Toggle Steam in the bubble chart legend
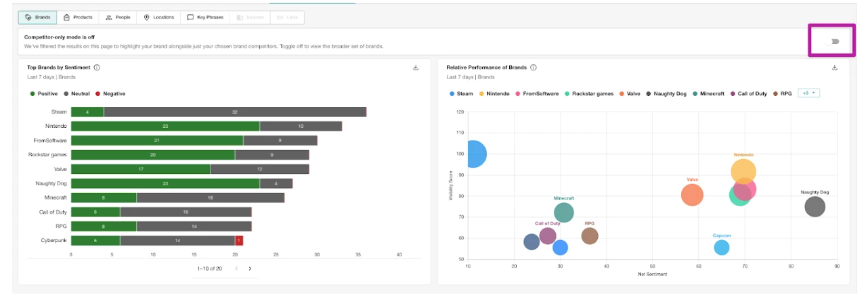 point(460,93)
